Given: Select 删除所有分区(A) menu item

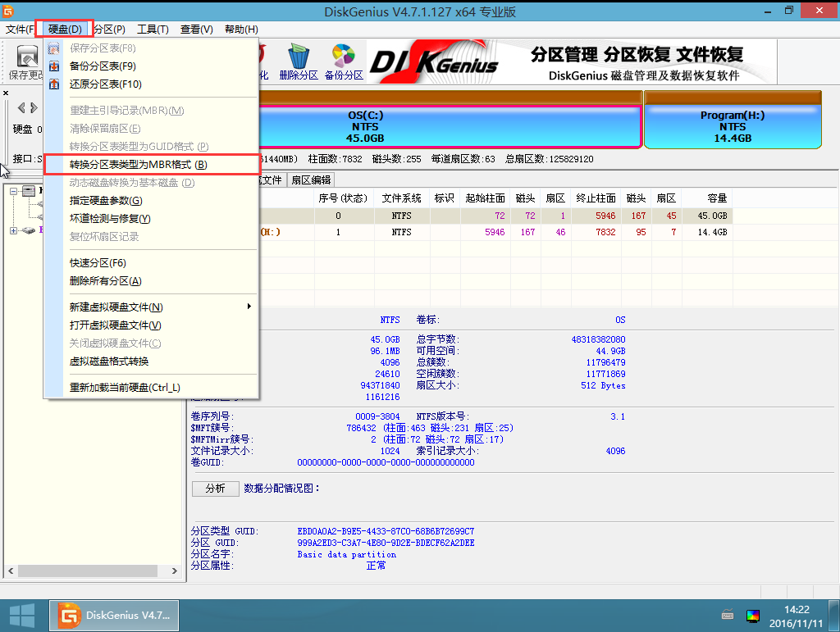Looking at the screenshot, I should 151,281.
